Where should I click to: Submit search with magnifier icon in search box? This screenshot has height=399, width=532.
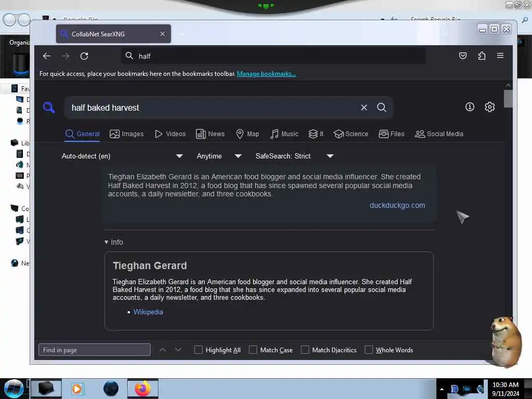coord(382,108)
